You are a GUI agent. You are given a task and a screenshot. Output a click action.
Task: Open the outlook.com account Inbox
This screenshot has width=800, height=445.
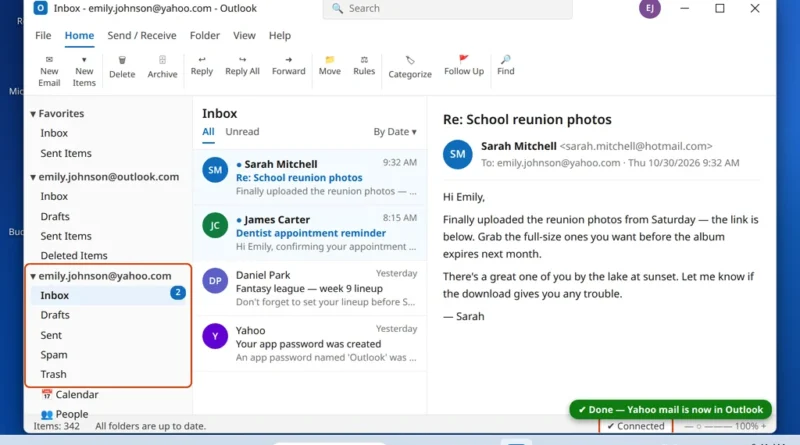54,196
